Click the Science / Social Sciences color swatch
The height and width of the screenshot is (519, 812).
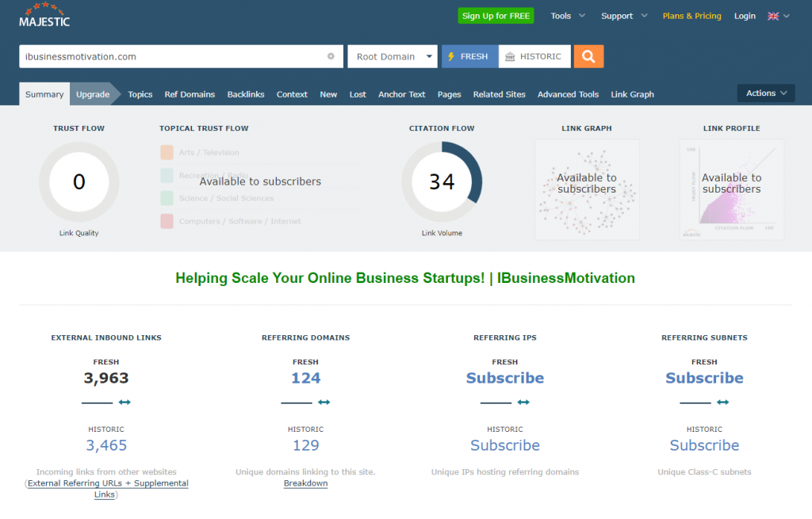point(167,198)
